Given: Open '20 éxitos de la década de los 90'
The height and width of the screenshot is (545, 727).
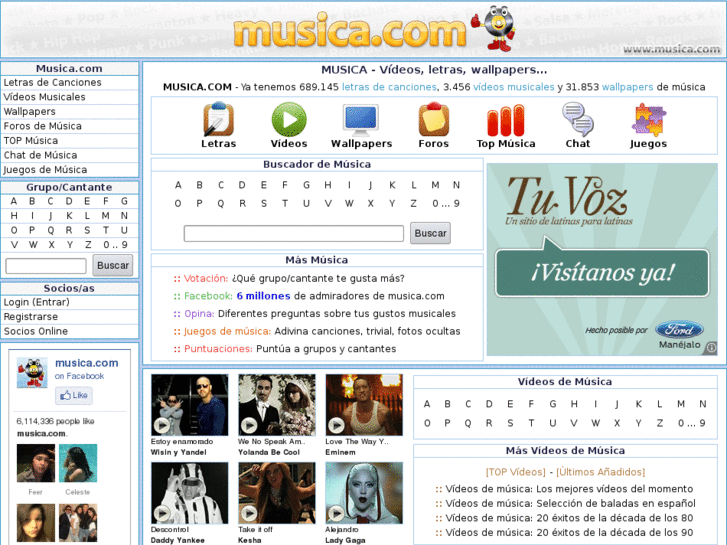Looking at the screenshot, I should (615, 532).
